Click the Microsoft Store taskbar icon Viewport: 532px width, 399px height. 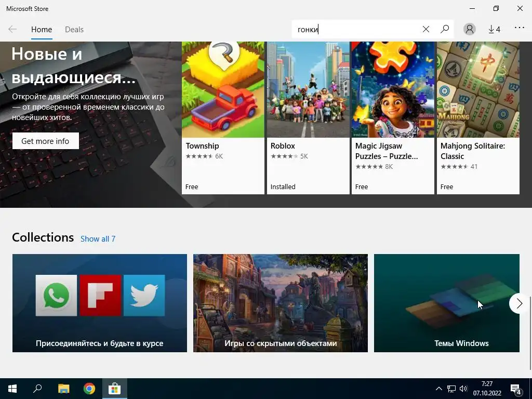coord(115,389)
